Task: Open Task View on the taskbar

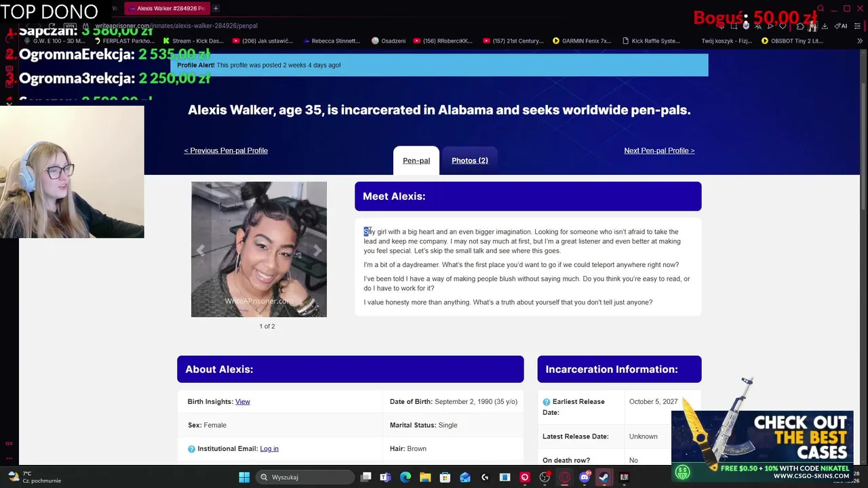Action: 366,477
